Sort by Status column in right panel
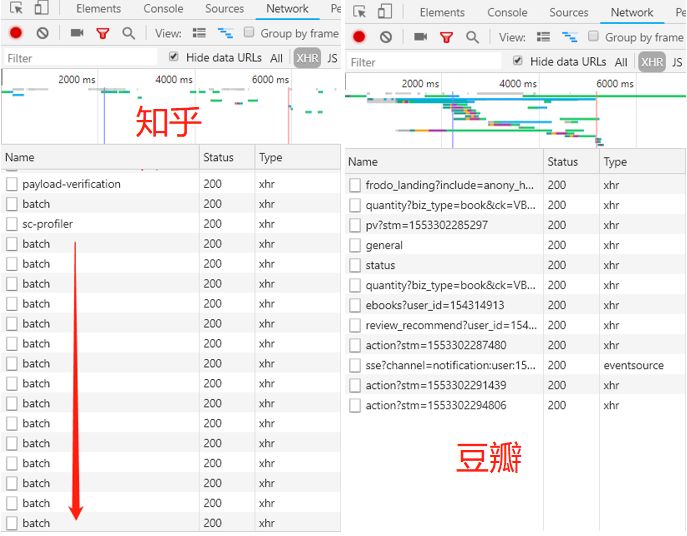 pyautogui.click(x=571, y=162)
